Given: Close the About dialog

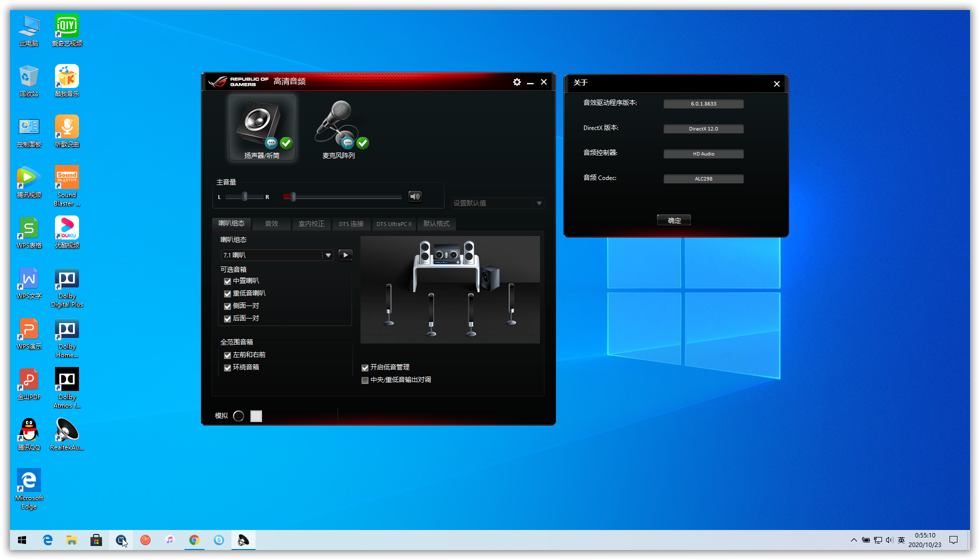Looking at the screenshot, I should pos(776,83).
